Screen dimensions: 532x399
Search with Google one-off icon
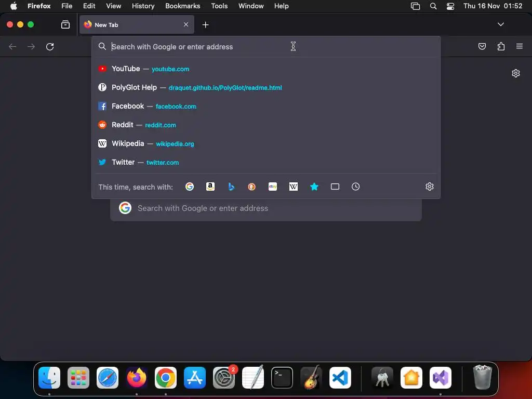click(x=190, y=187)
